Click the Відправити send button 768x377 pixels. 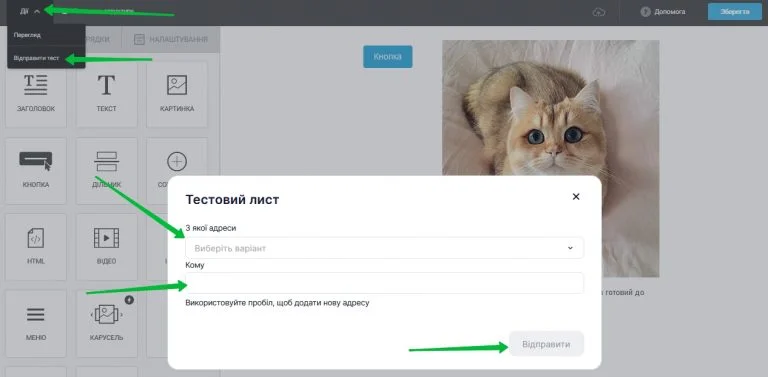pos(546,344)
